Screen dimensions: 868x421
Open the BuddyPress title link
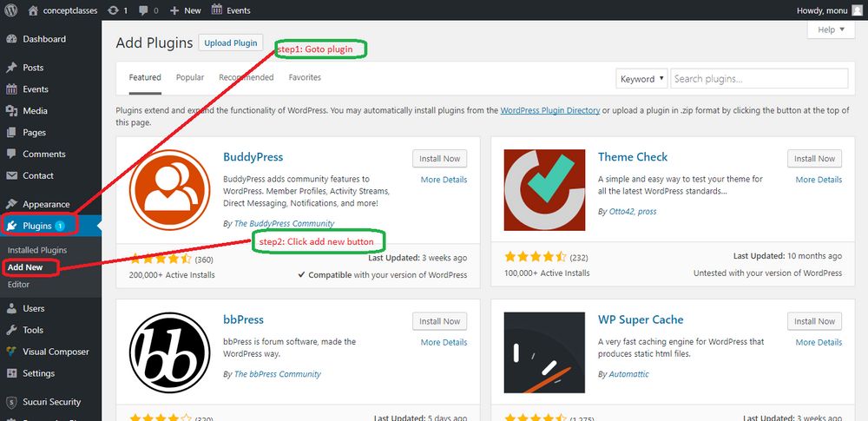coord(253,157)
